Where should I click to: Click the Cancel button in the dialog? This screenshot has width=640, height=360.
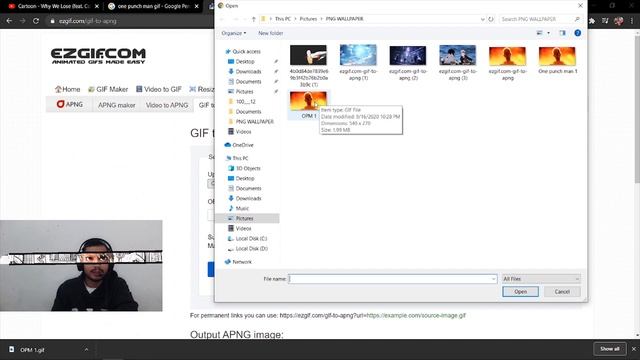coord(562,292)
